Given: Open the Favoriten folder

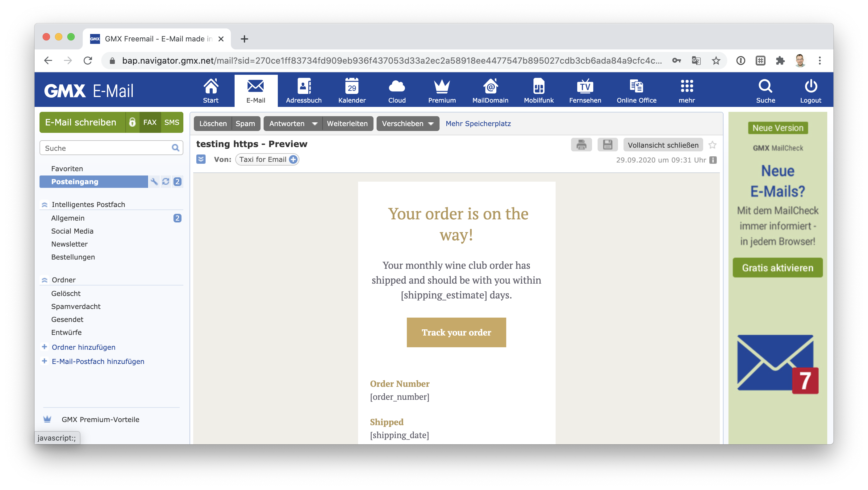Looking at the screenshot, I should 67,169.
